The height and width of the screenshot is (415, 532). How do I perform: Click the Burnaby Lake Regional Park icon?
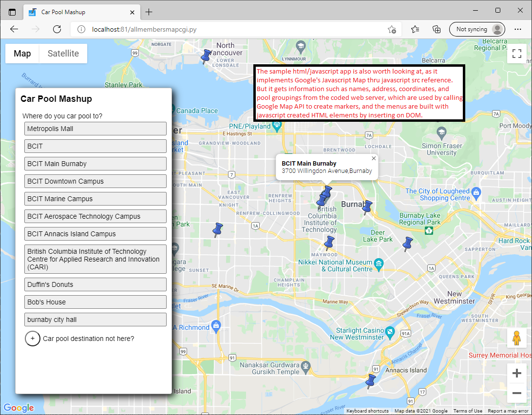(x=429, y=231)
